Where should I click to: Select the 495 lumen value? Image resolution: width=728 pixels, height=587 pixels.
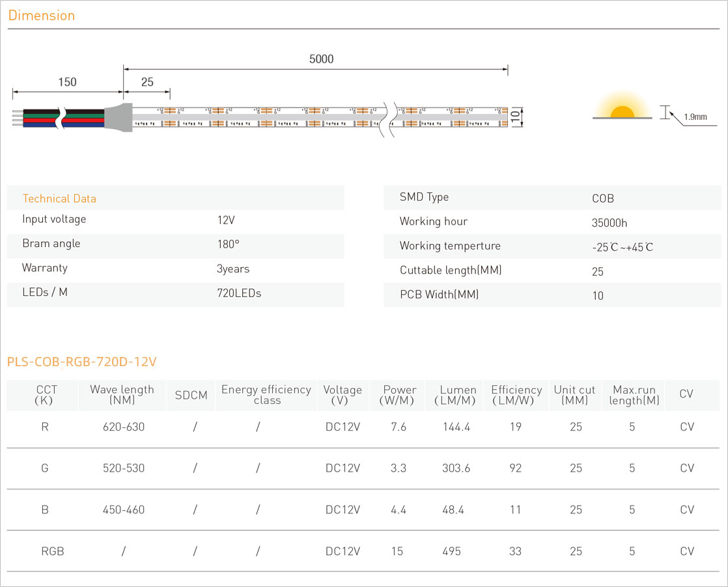pos(451,551)
